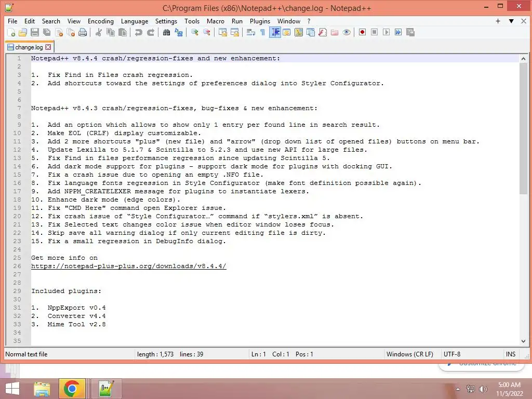Click the vertical scrollbar down arrow
This screenshot has width=532, height=399.
523,341
